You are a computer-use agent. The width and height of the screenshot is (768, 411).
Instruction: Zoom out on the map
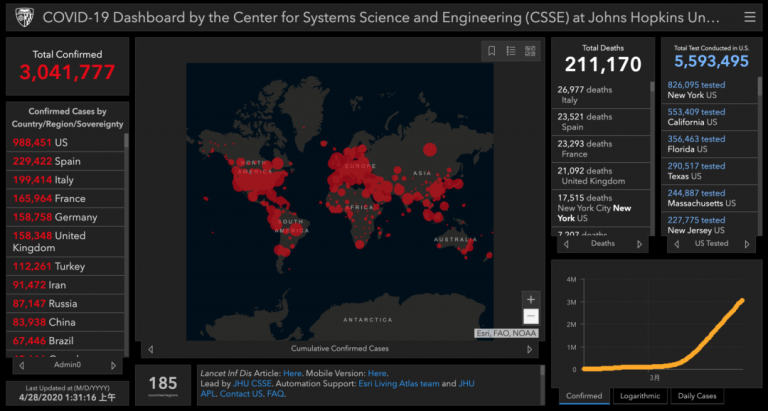coord(530,316)
